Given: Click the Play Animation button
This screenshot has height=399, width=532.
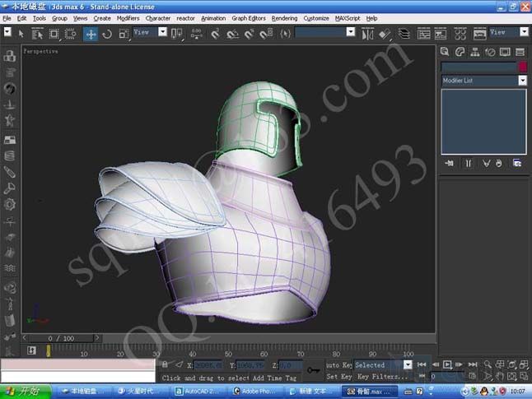Looking at the screenshot, I should [447, 364].
